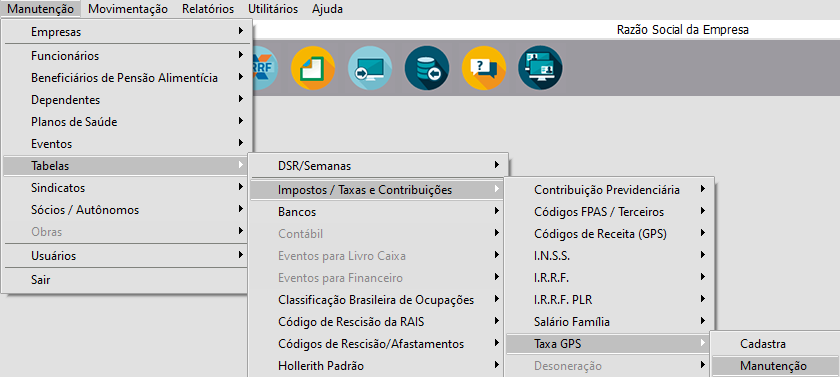Image resolution: width=840 pixels, height=377 pixels.
Task: Select Impostos / Taxas e Contribuições entry
Action: pos(378,190)
